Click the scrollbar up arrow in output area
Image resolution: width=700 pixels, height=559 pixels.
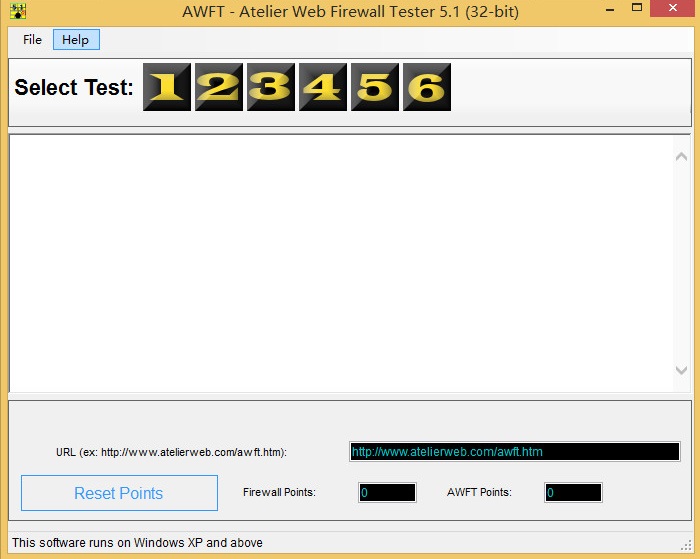681,156
